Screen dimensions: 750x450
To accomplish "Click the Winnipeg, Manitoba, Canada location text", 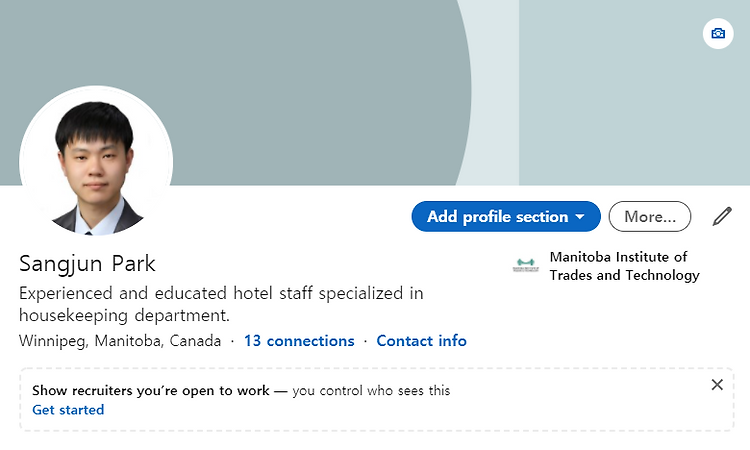I will click(x=120, y=341).
